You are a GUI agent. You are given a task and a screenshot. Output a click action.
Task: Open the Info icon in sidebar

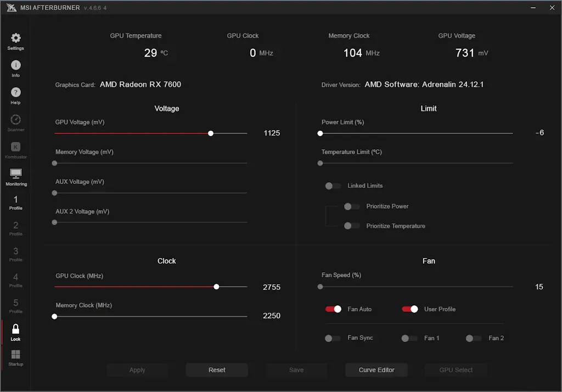(x=16, y=65)
